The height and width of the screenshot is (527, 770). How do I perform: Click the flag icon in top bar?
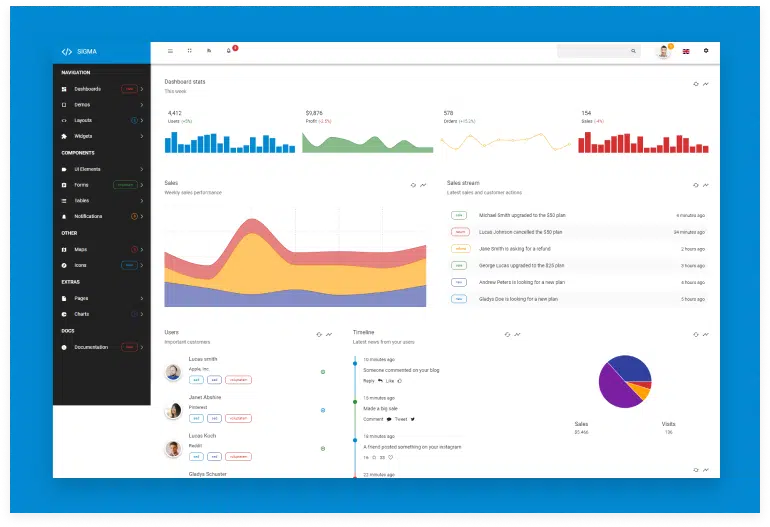(209, 51)
